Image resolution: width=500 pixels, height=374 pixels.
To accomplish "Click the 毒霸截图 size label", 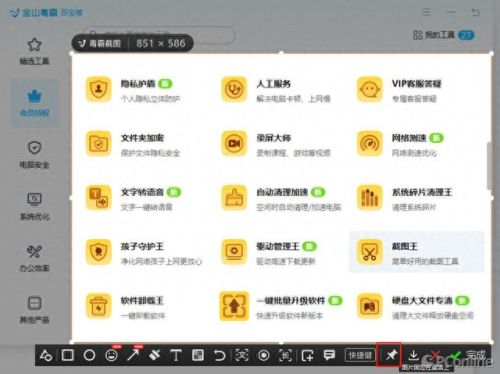I will tap(132, 43).
